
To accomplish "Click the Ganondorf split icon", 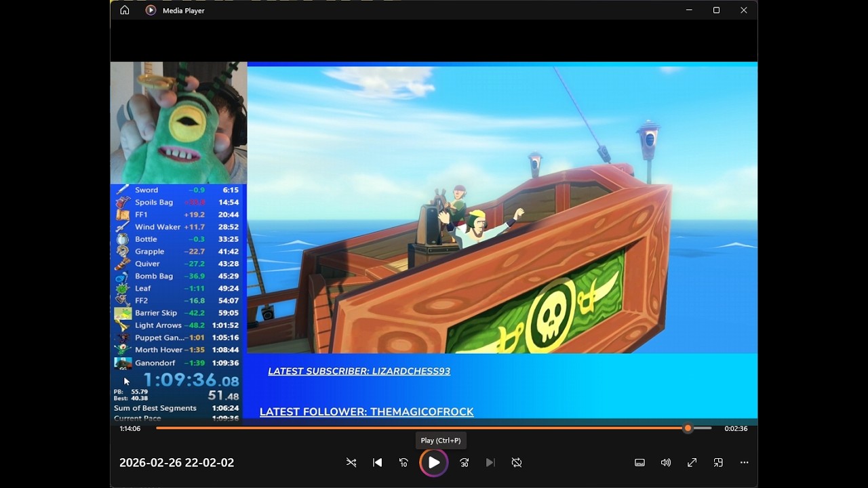I will coord(123,363).
